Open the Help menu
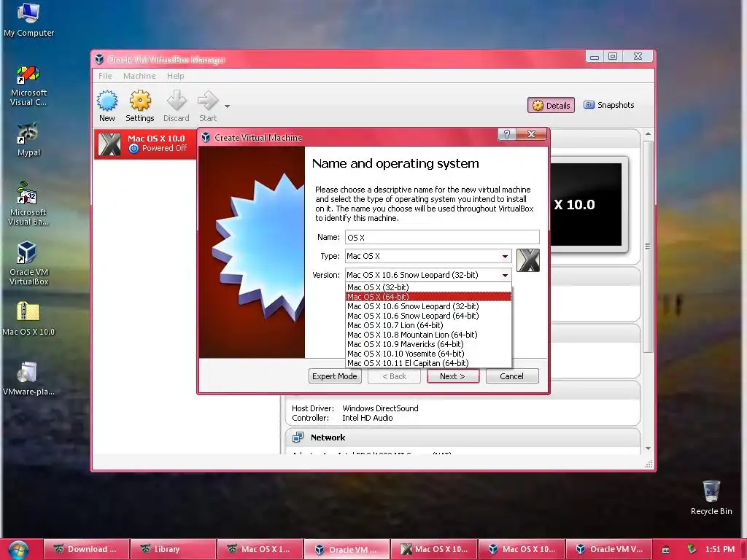Screen dimensions: 747x560 tap(175, 76)
